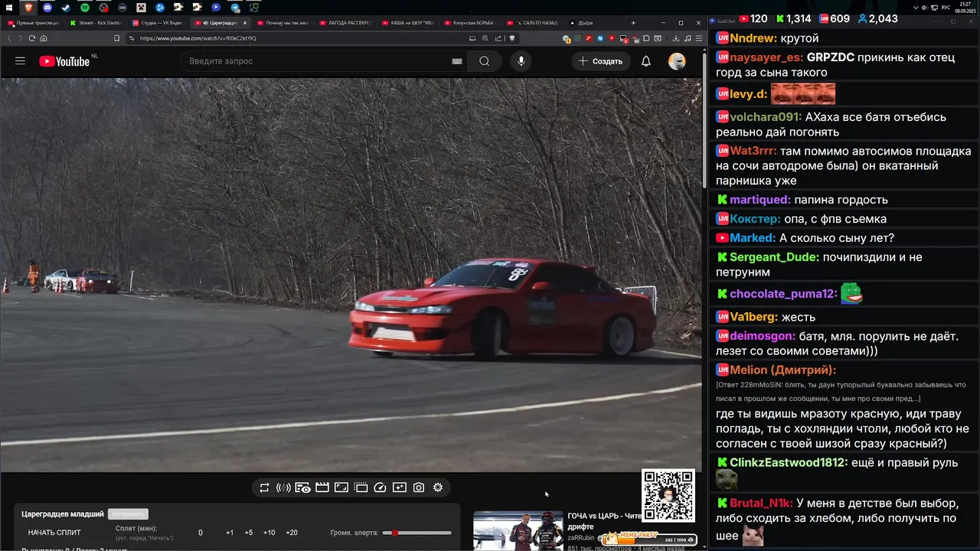Screen dimensions: 980x551
Task: Go to the YouTube home logo
Action: click(64, 61)
